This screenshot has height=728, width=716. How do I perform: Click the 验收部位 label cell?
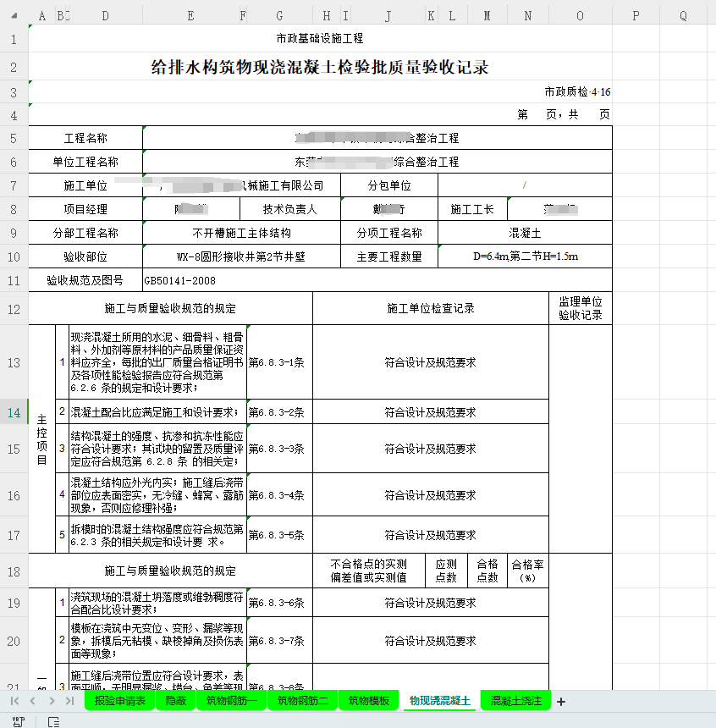(x=85, y=256)
